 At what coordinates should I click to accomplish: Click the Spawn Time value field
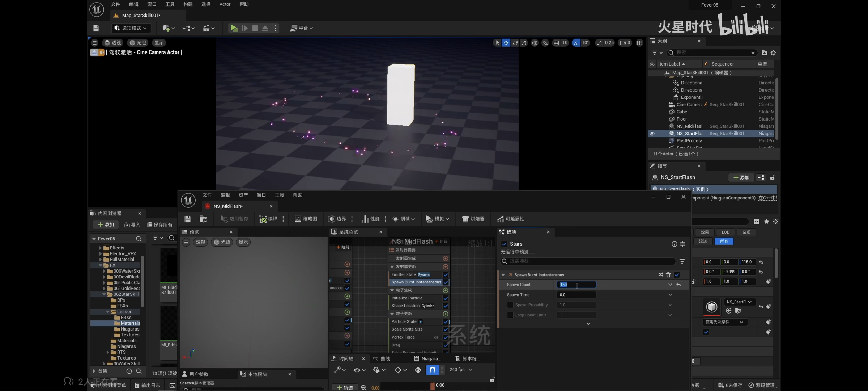(x=576, y=295)
